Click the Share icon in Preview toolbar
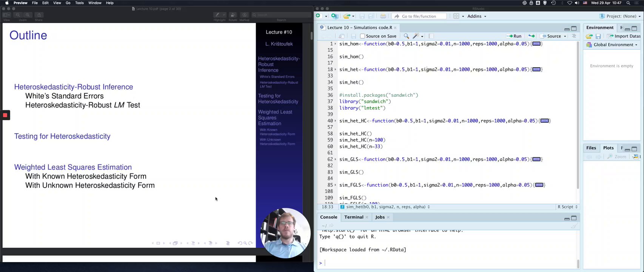This screenshot has width=644, height=272. (39, 15)
